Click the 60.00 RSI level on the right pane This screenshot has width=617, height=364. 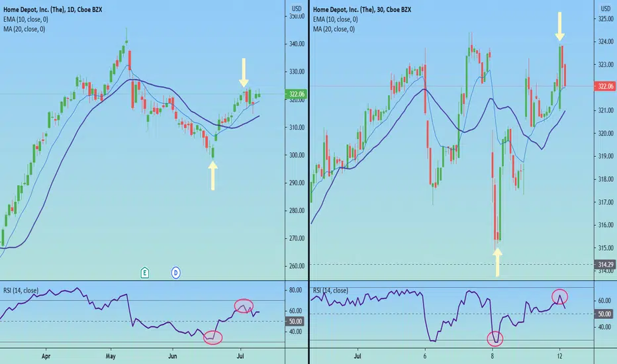[x=605, y=300]
